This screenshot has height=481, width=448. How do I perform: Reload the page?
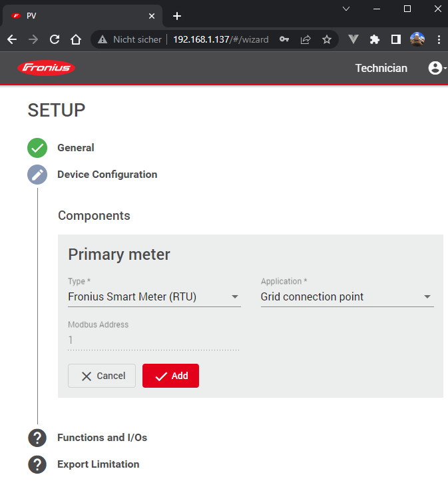pyautogui.click(x=55, y=39)
